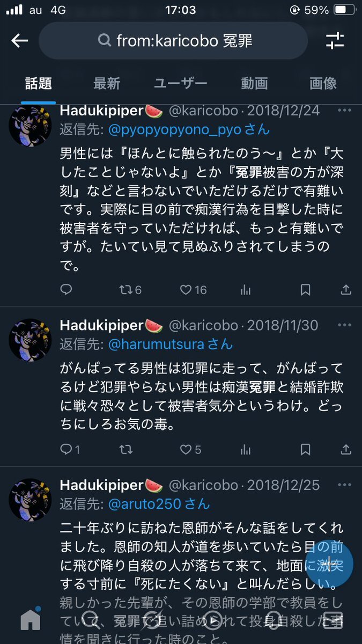362x644 pixels.
Task: Share the 2018/12/24 tweet
Action: (x=346, y=290)
